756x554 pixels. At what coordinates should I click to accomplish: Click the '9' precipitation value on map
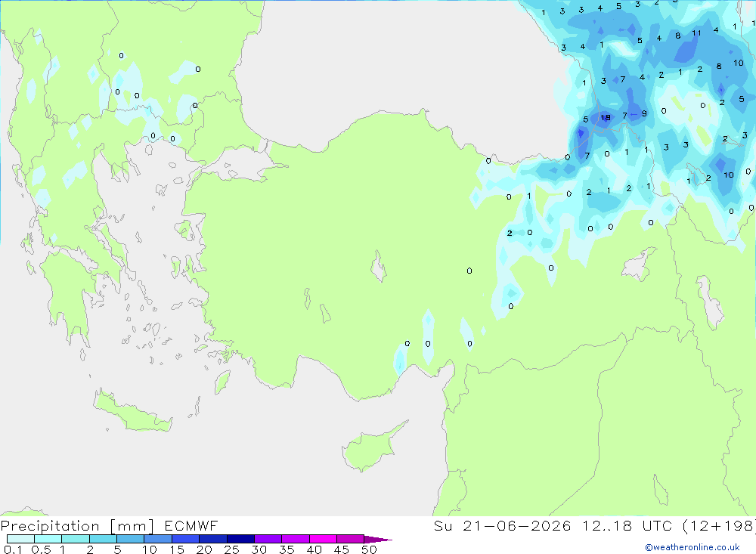[x=644, y=114]
